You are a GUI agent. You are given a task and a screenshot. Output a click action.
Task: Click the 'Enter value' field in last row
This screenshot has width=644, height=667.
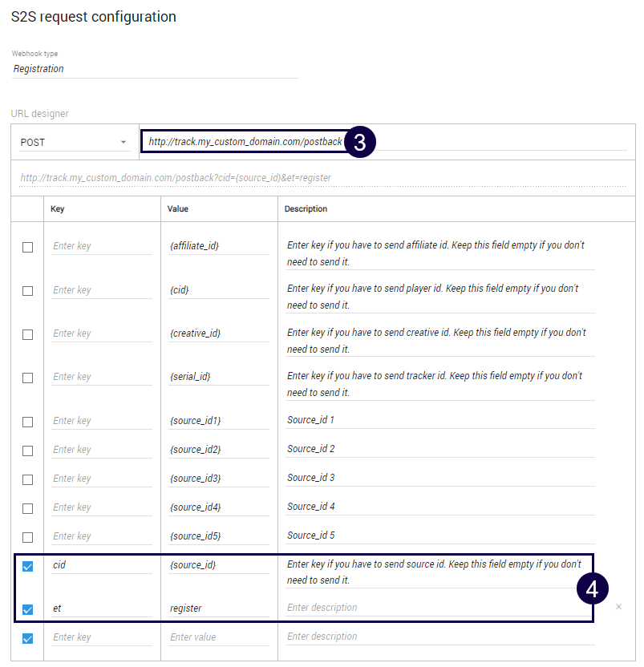coord(218,637)
